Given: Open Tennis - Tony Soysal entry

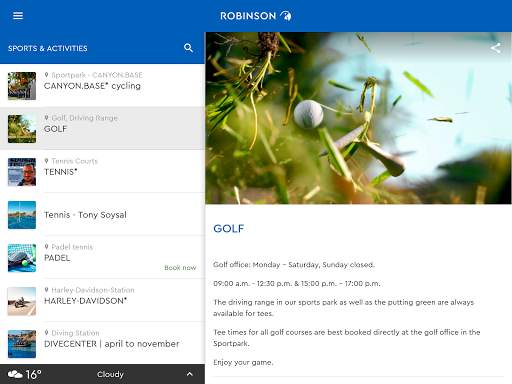Looking at the screenshot, I should (x=102, y=214).
